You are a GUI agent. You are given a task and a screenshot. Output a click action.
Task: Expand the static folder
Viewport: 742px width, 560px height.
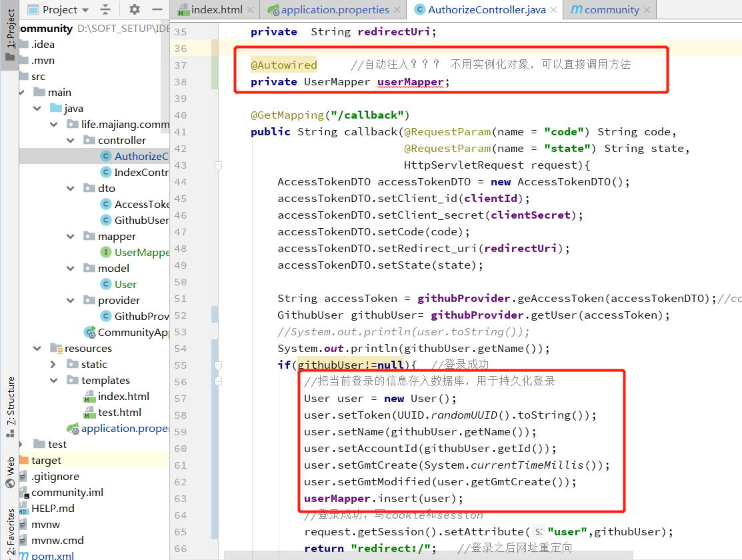(53, 365)
